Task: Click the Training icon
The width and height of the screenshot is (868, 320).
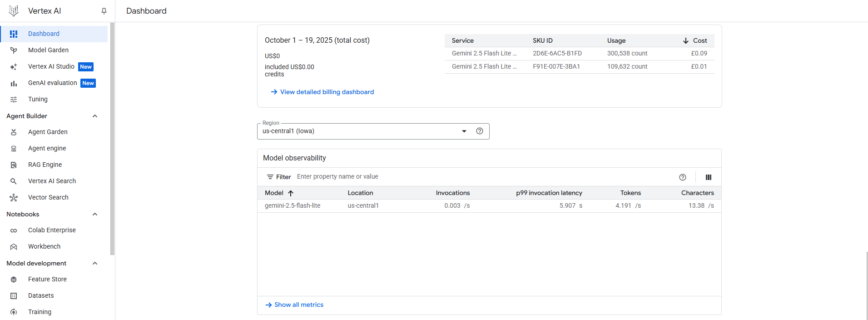Action: click(x=14, y=312)
